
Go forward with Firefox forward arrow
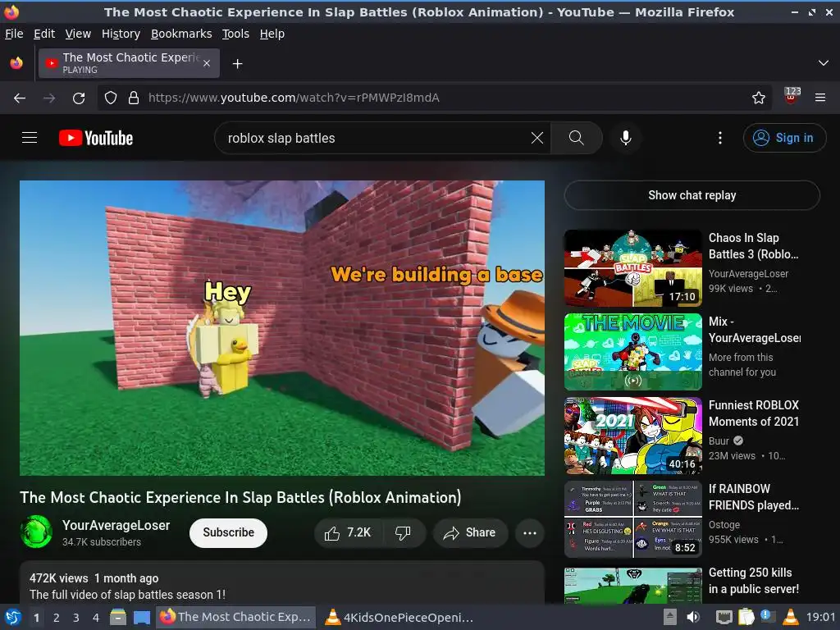pos(49,98)
